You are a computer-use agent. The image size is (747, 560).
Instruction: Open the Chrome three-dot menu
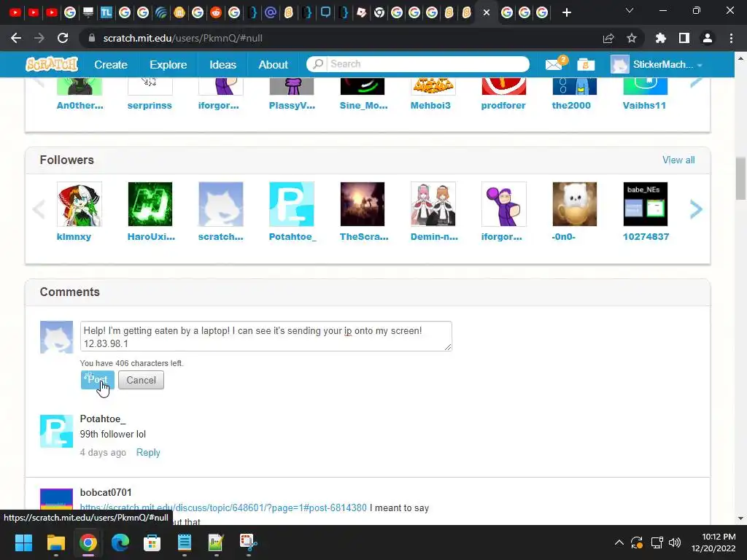point(731,38)
